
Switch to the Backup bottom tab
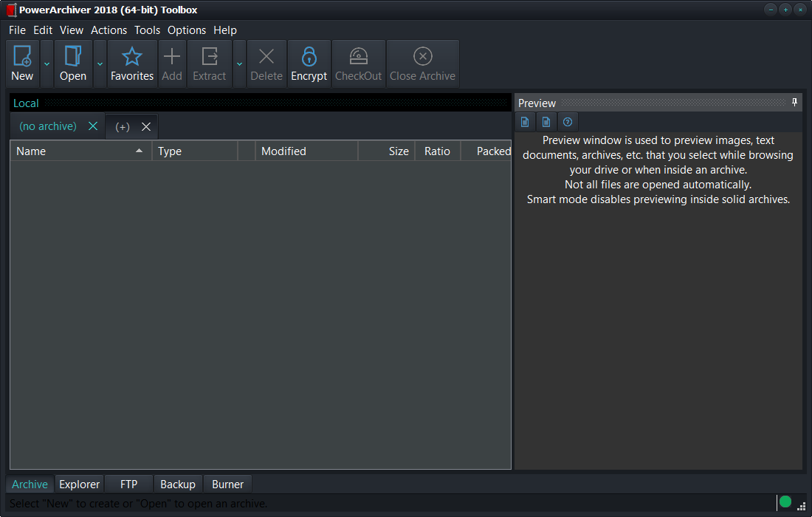[x=178, y=485]
